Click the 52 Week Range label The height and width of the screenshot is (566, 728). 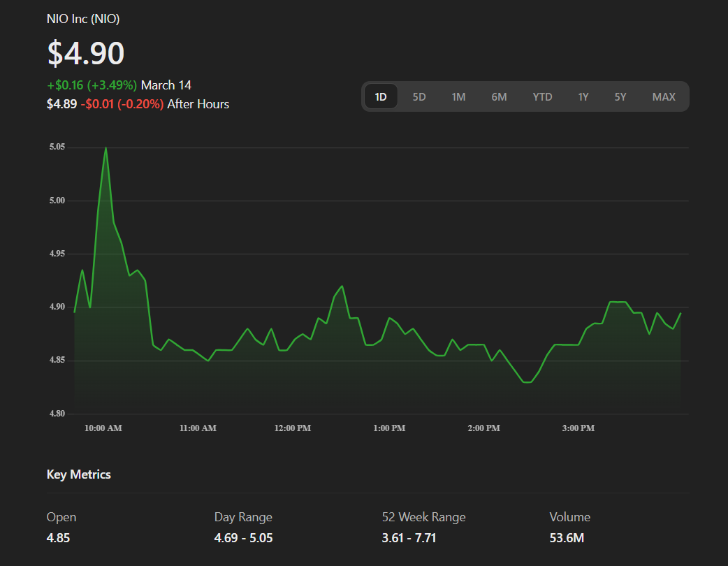click(423, 517)
